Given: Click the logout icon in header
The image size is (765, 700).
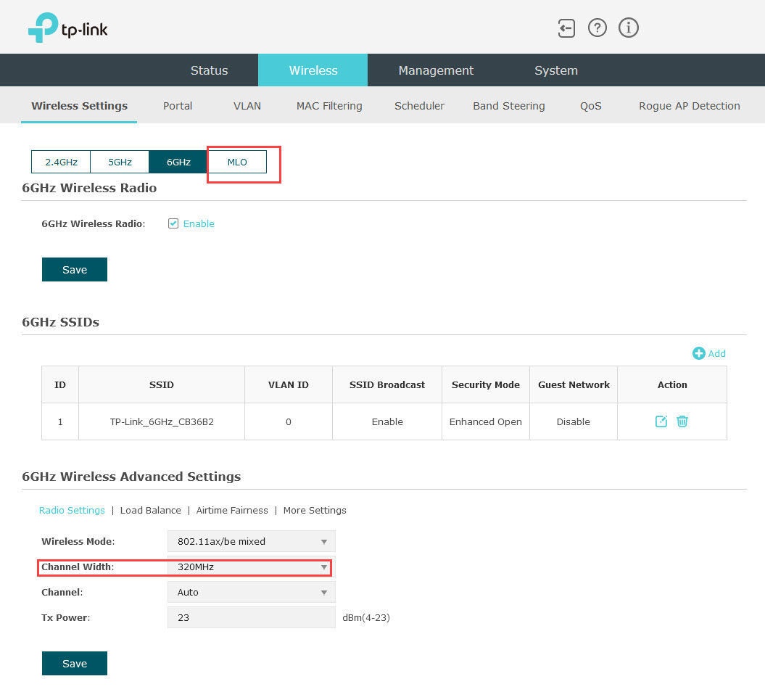Looking at the screenshot, I should pyautogui.click(x=566, y=28).
